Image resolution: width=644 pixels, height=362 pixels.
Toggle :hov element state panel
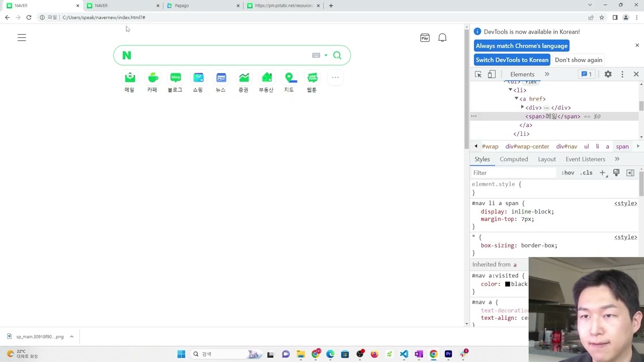[x=568, y=173]
